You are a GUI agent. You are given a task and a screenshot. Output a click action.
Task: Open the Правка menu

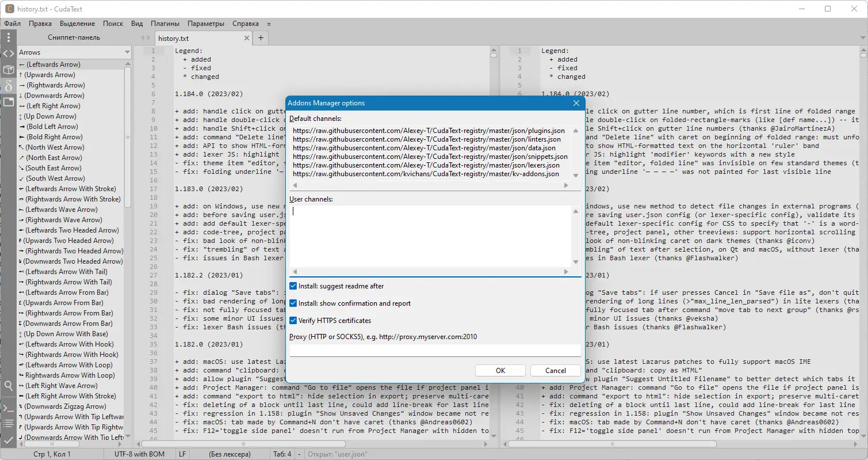(x=40, y=24)
